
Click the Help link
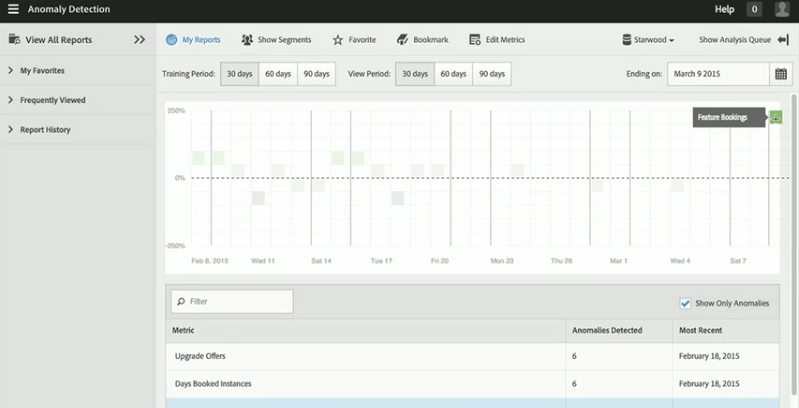tap(724, 10)
